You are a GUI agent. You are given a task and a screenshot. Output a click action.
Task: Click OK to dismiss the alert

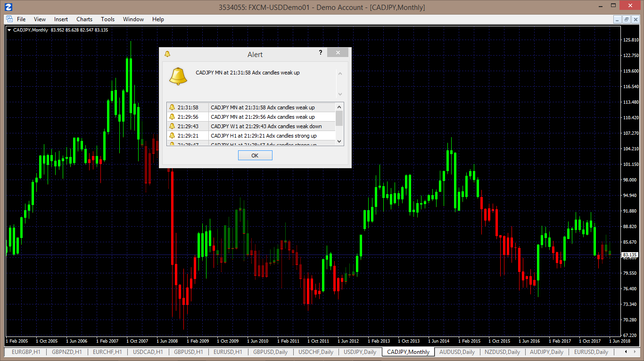pyautogui.click(x=255, y=156)
